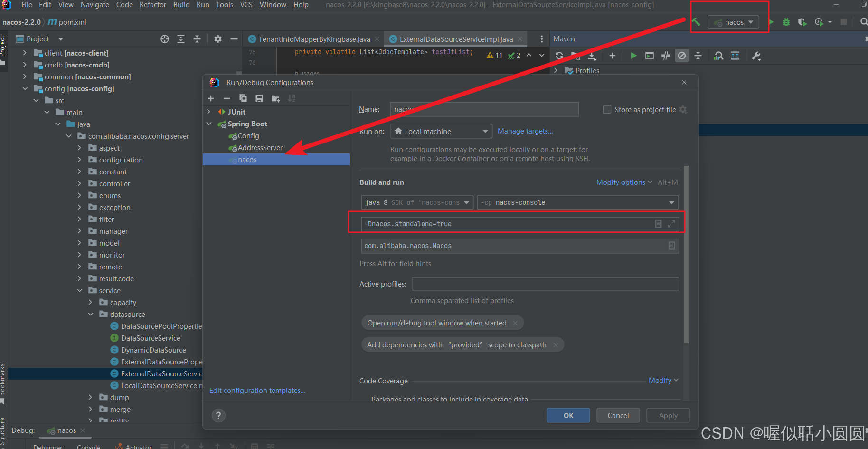Save the run configuration with the disk icon
This screenshot has width=868, height=449.
[259, 98]
